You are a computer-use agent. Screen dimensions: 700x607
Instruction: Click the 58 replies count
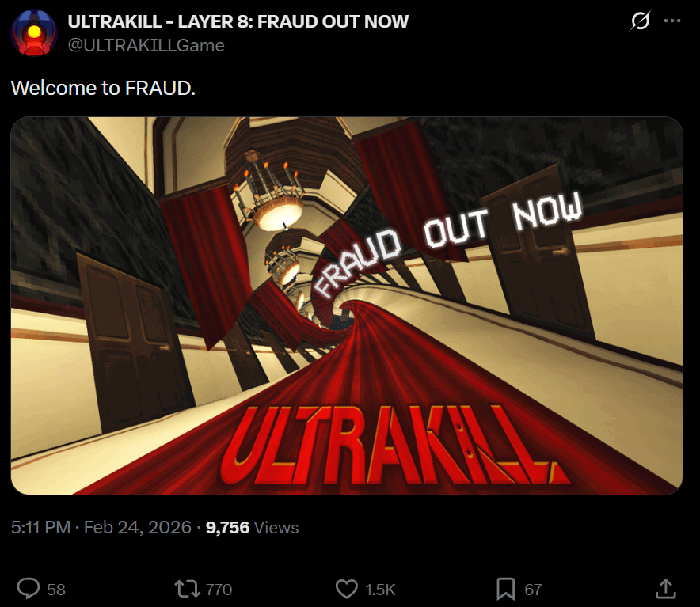[x=56, y=590]
